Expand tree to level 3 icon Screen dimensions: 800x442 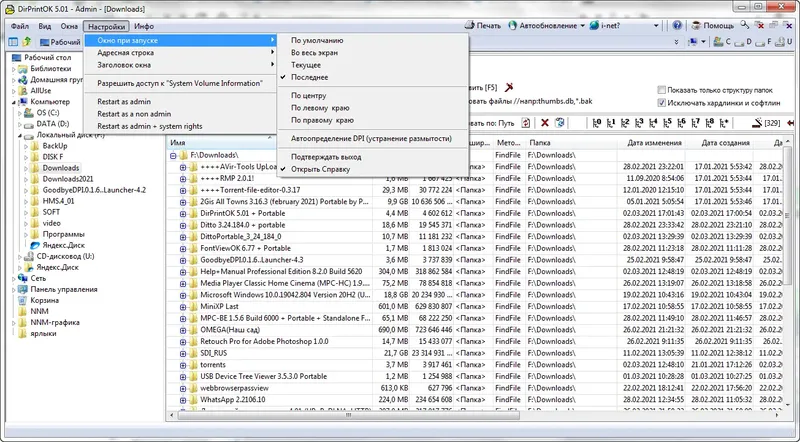click(639, 123)
